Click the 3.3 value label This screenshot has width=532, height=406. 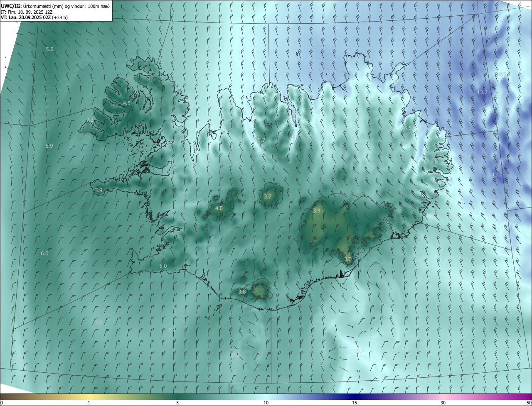(348, 259)
